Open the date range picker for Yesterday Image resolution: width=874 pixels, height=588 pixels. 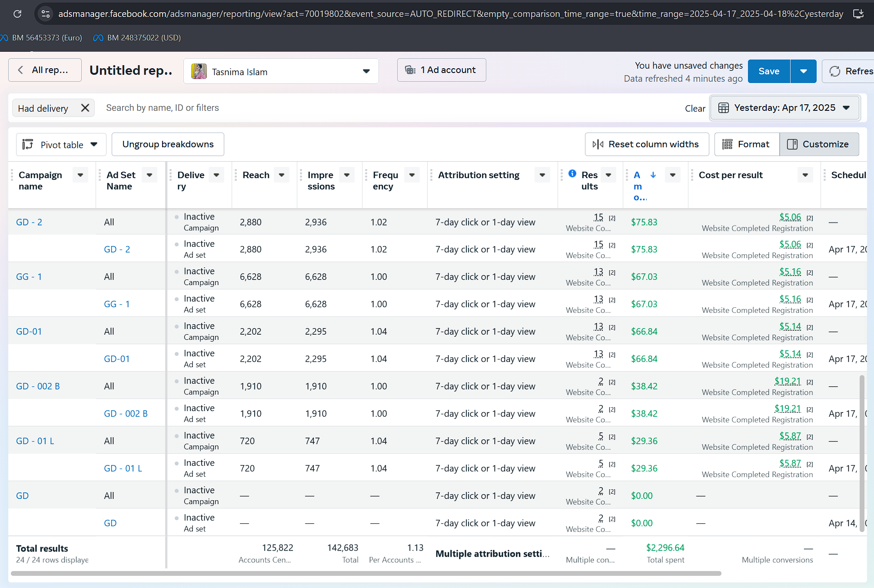[784, 108]
